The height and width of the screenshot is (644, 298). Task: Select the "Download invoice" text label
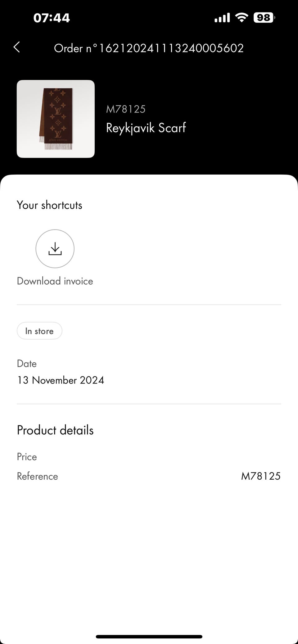click(55, 281)
